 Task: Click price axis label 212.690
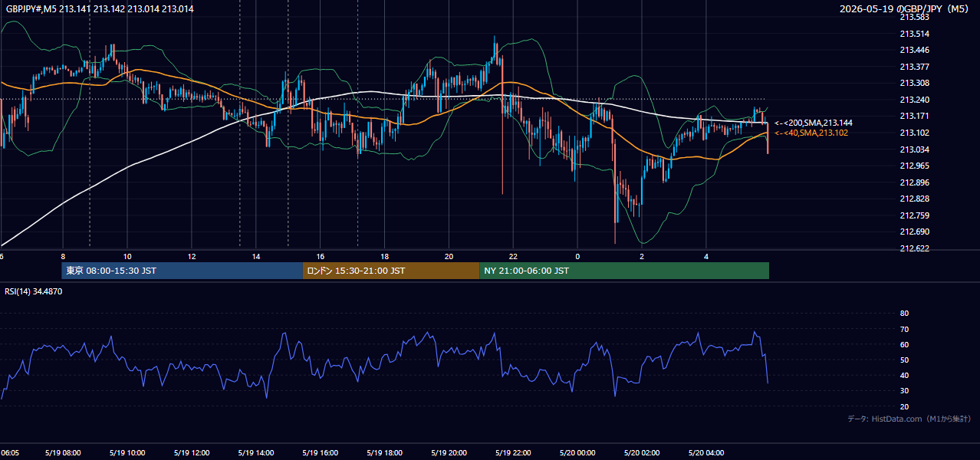(914, 232)
